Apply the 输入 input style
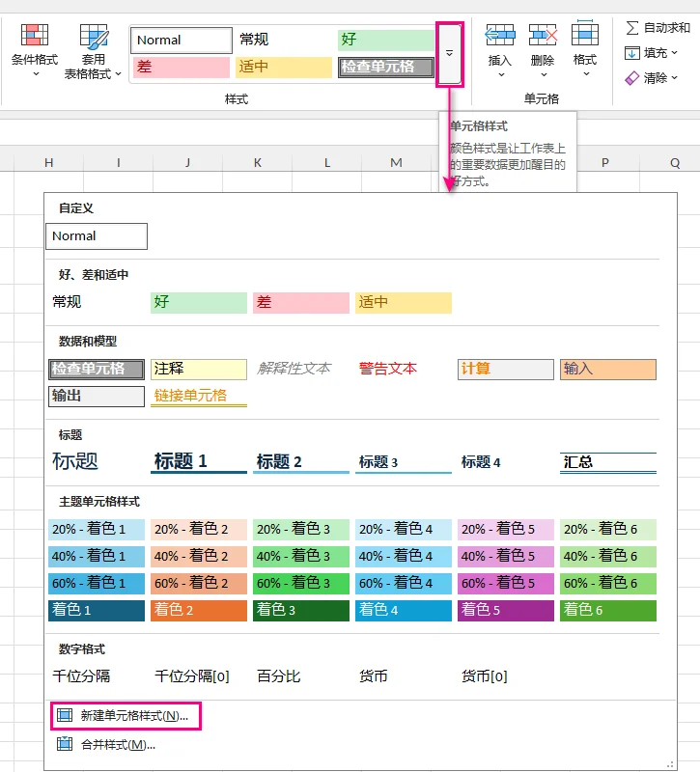Image resolution: width=700 pixels, height=772 pixels. [x=608, y=370]
